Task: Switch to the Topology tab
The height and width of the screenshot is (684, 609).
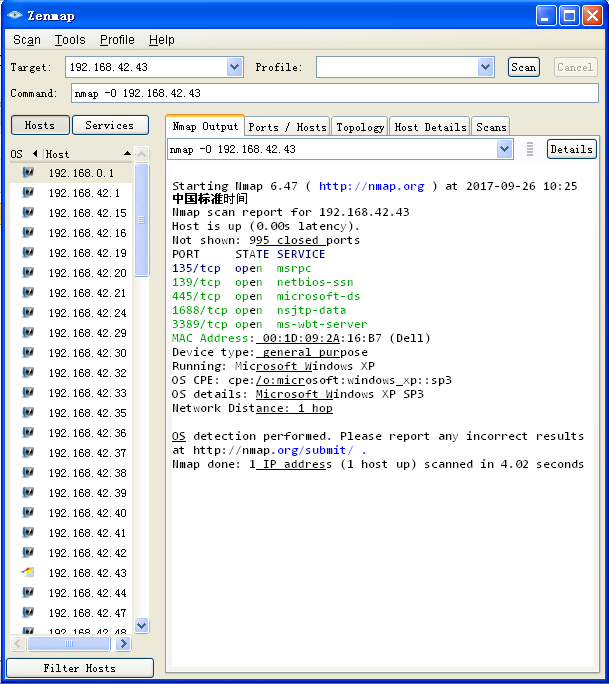Action: point(360,127)
